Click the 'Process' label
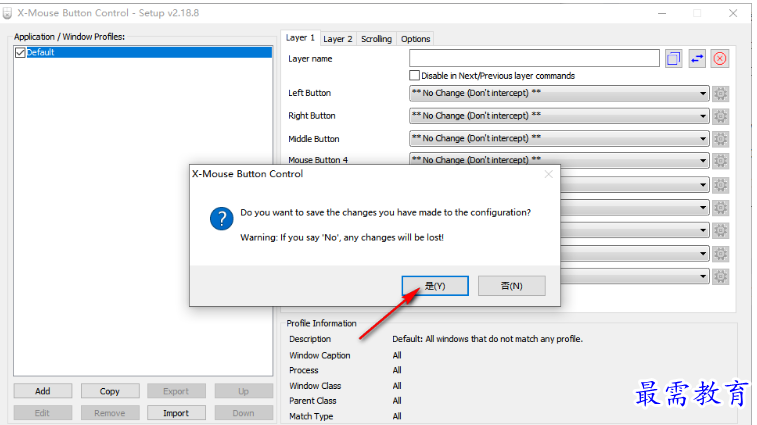The image size is (757, 425). [304, 370]
